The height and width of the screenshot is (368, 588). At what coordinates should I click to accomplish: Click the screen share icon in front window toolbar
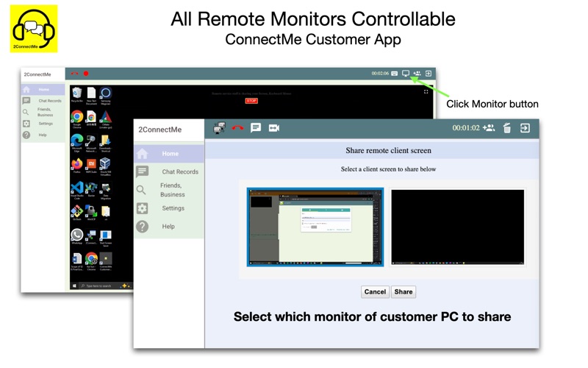pyautogui.click(x=219, y=128)
